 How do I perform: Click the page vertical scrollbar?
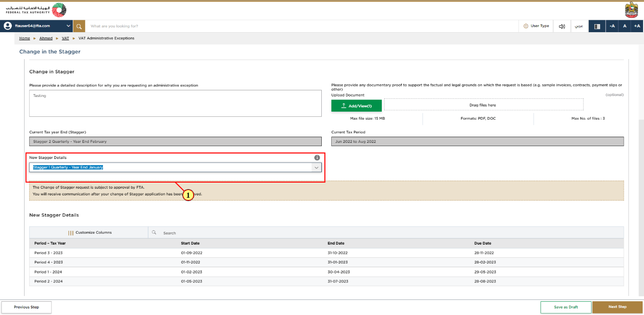point(641,208)
